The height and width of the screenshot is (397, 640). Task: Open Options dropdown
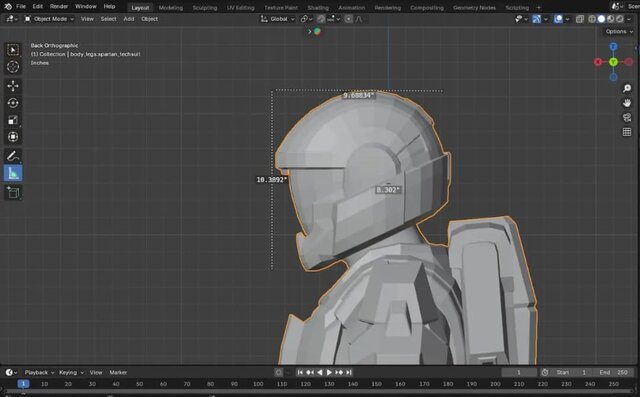point(619,31)
